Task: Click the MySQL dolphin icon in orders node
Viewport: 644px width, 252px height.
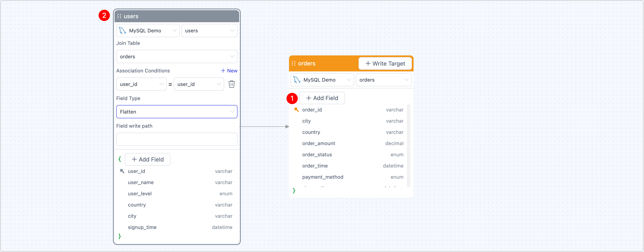Action: pyautogui.click(x=297, y=80)
